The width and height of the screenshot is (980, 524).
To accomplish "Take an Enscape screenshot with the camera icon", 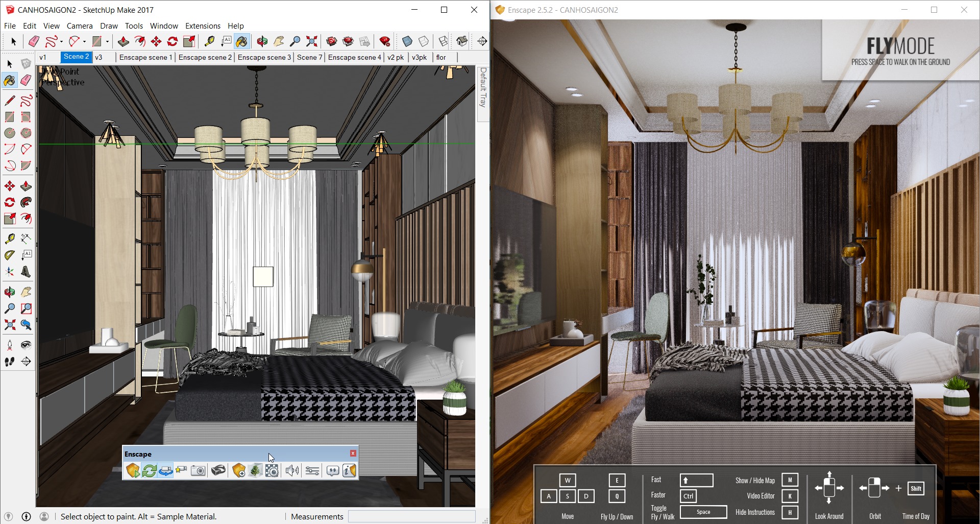I will coord(198,470).
